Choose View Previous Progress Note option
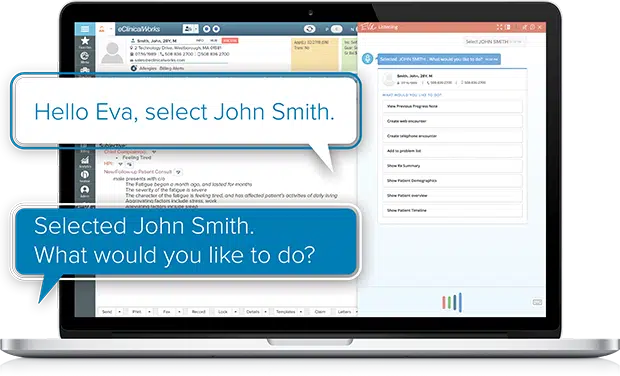The width and height of the screenshot is (620, 376). click(x=452, y=106)
